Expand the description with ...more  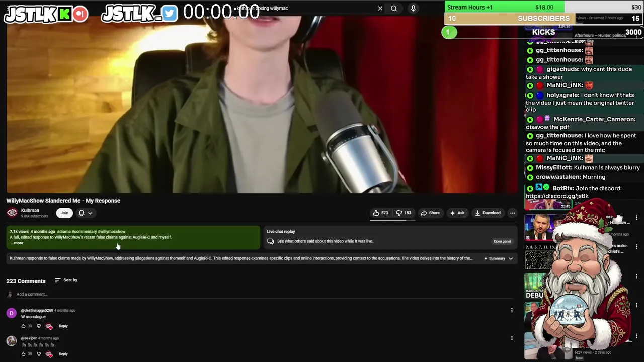pos(17,243)
